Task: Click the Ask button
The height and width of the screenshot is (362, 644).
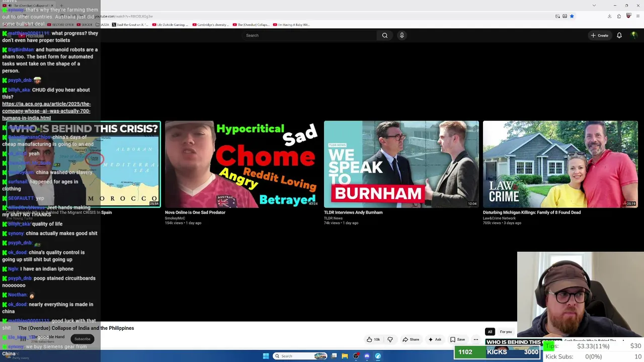Action: click(x=435, y=339)
